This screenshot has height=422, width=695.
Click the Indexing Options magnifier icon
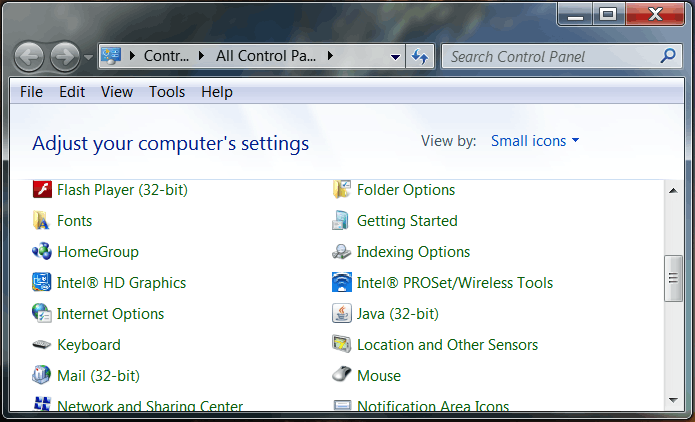(342, 251)
